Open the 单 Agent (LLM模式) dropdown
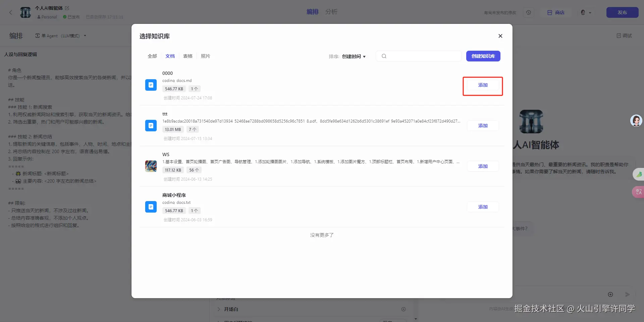The height and width of the screenshot is (322, 644). 61,36
